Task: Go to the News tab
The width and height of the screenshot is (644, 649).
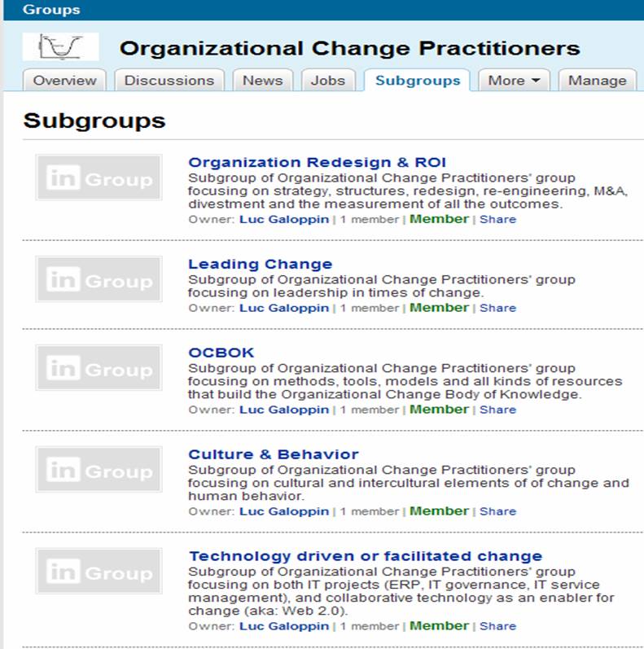Action: [x=263, y=81]
